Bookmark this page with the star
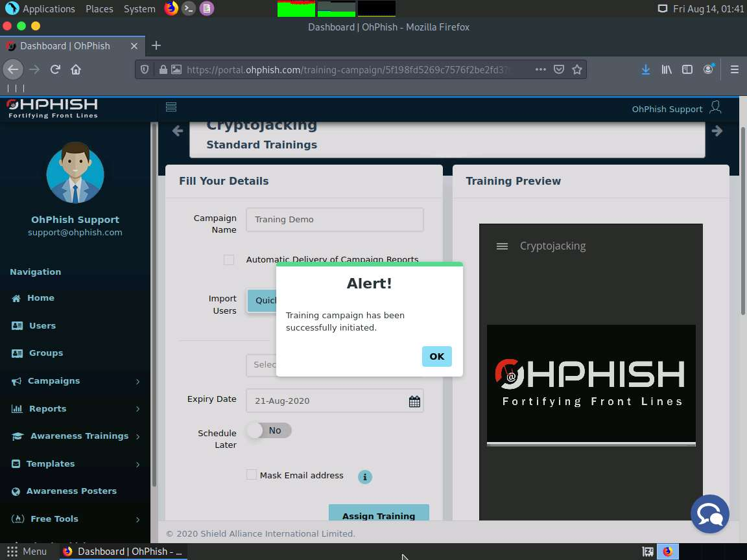The image size is (747, 560). tap(577, 69)
